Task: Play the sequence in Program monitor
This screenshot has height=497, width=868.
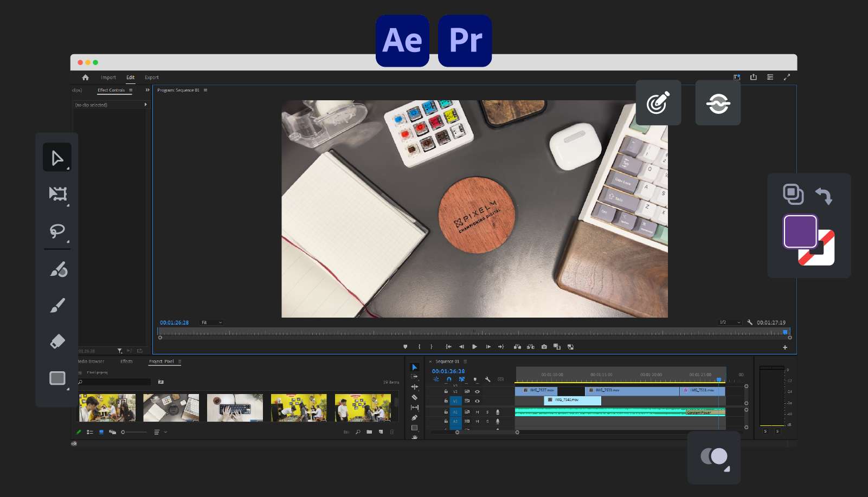Action: pos(474,347)
